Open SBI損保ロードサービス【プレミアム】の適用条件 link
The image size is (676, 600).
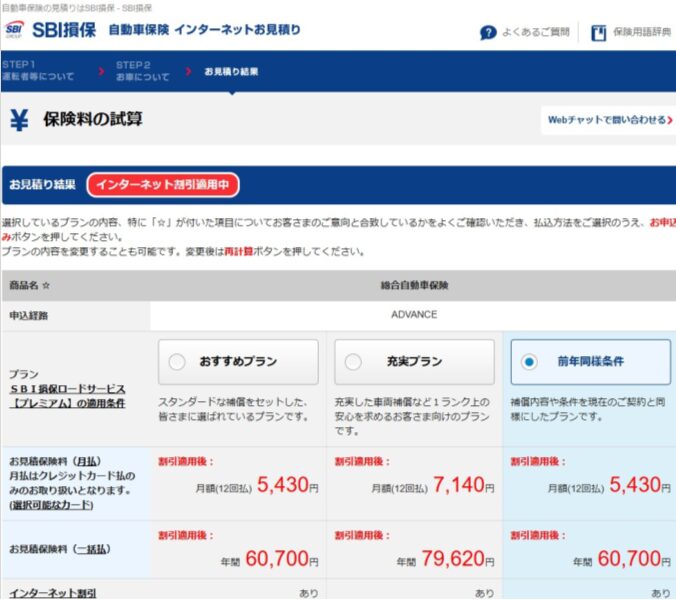pyautogui.click(x=68, y=396)
